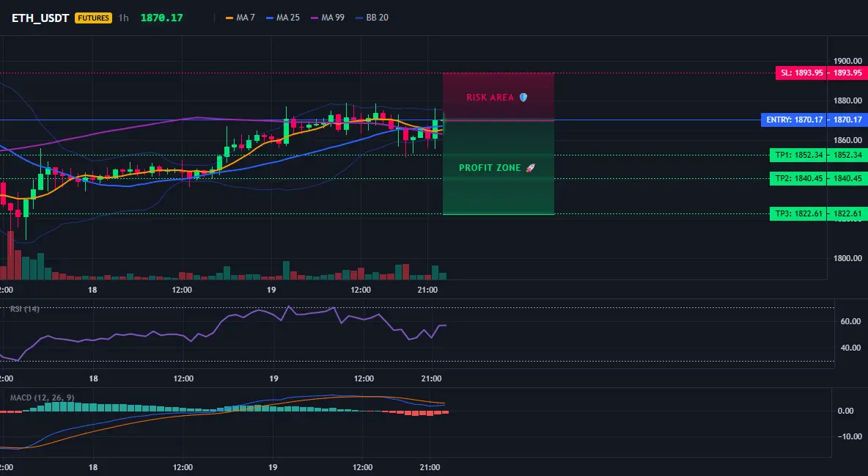Click the ETH_USDT symbol name
Viewport: 868px width, 476px height.
(40, 18)
